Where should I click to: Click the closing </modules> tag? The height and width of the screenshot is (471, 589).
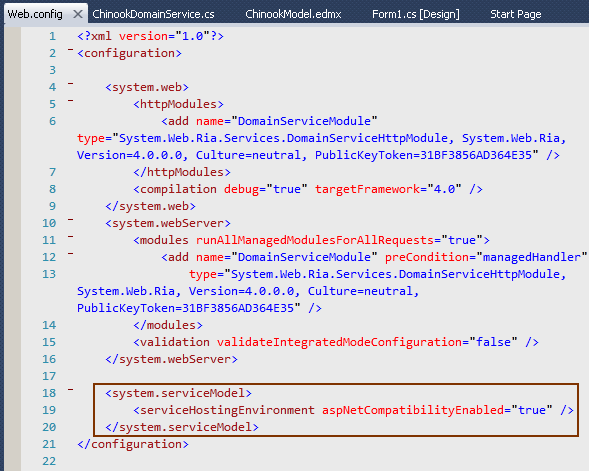tap(168, 325)
